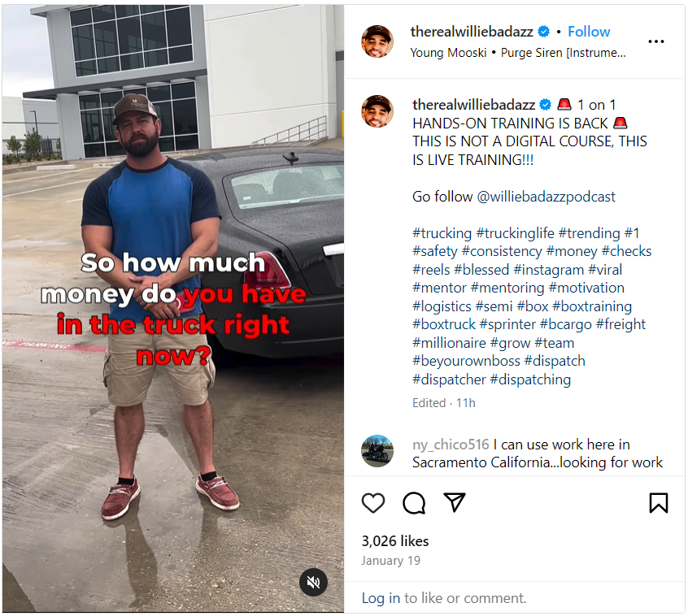Open the #millionaire hashtag

pos(449,343)
